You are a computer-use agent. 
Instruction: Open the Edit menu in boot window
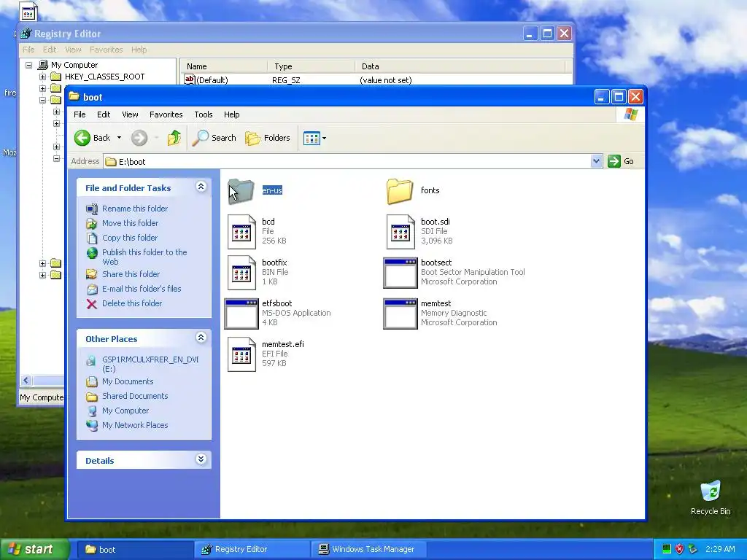(104, 114)
